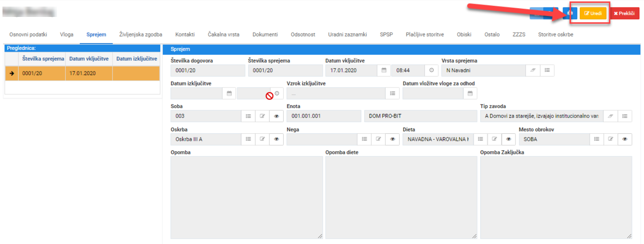Click the edit icon next to Dieta
Screen dimensions: 644x244
[x=494, y=139]
